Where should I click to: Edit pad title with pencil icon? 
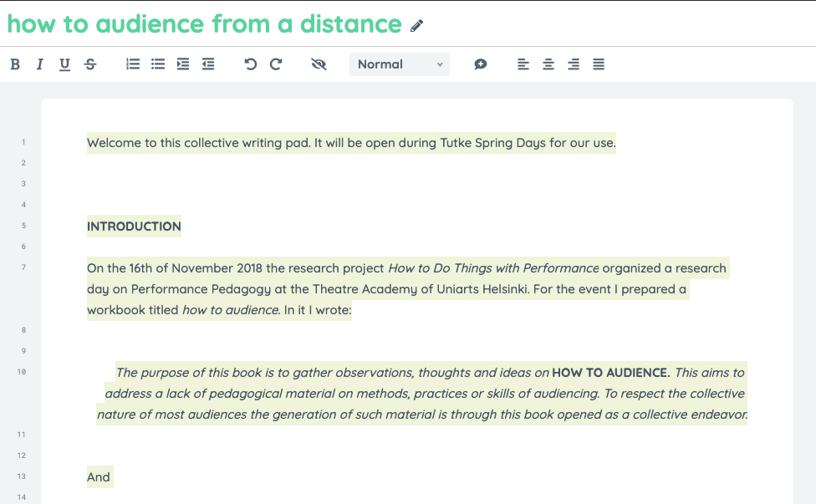point(417,26)
